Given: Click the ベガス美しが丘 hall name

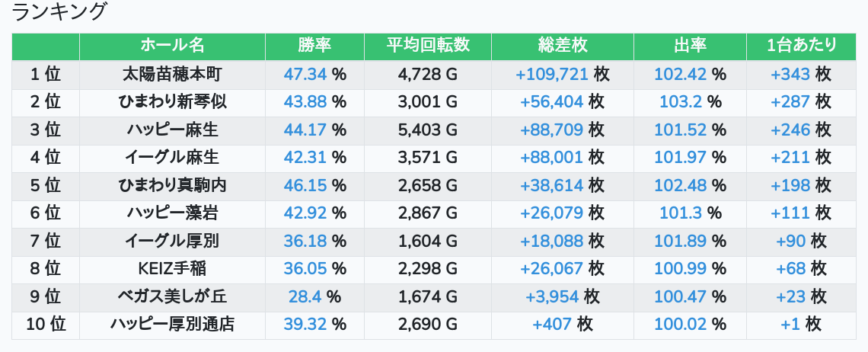Looking at the screenshot, I should (172, 296).
